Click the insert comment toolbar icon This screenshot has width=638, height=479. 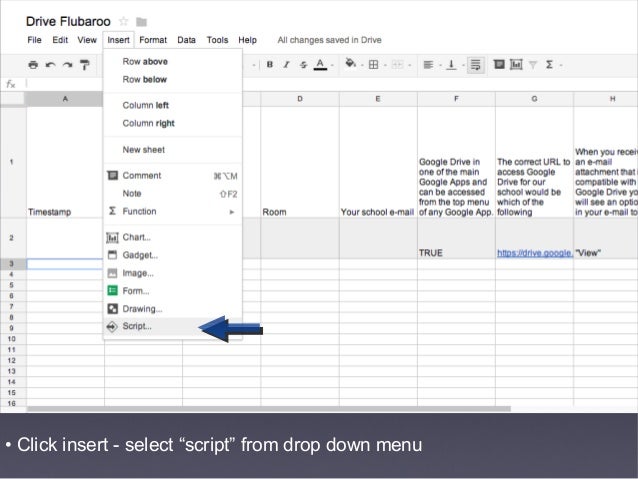pos(499,64)
